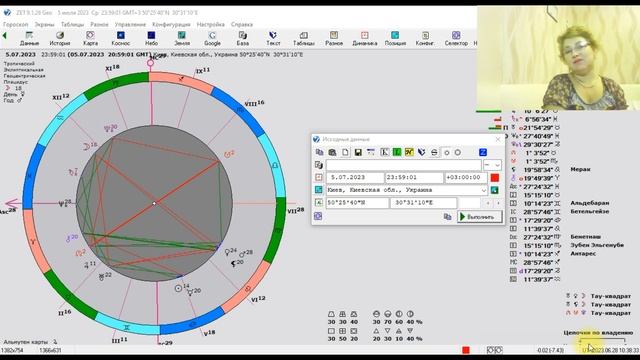Click the Таблицы toolbar icon
The height and width of the screenshot is (360, 640).
[x=304, y=38]
